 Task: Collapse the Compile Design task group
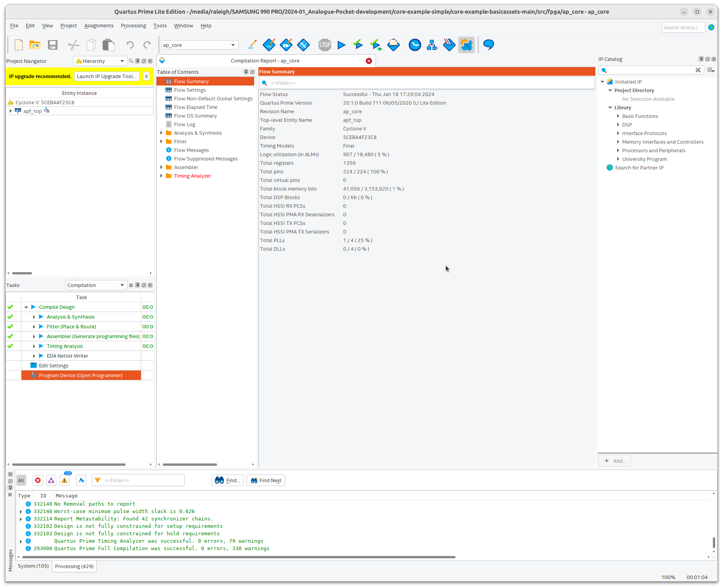click(x=26, y=307)
